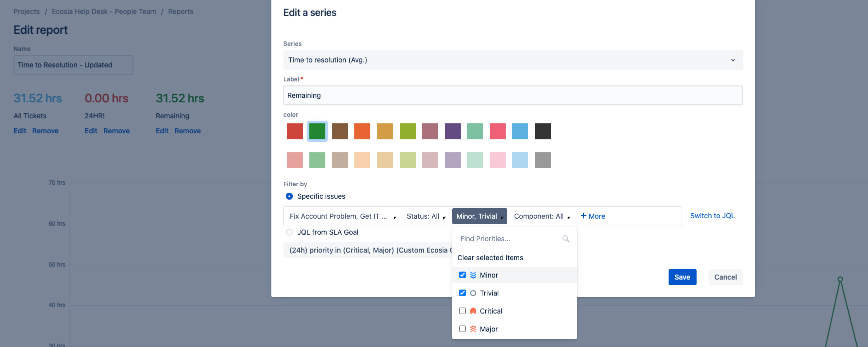Click the search magnifier in Find Priorities
Viewport: 868px width, 347px height.
coord(566,239)
